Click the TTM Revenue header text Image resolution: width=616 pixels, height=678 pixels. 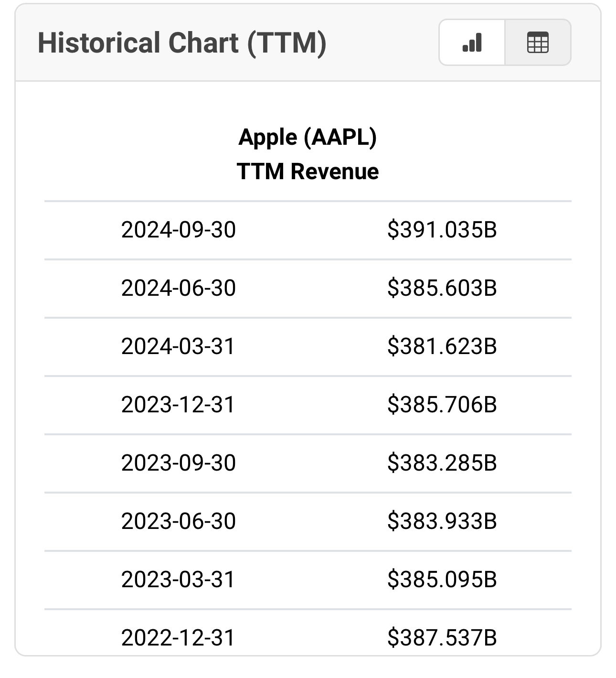point(308,171)
